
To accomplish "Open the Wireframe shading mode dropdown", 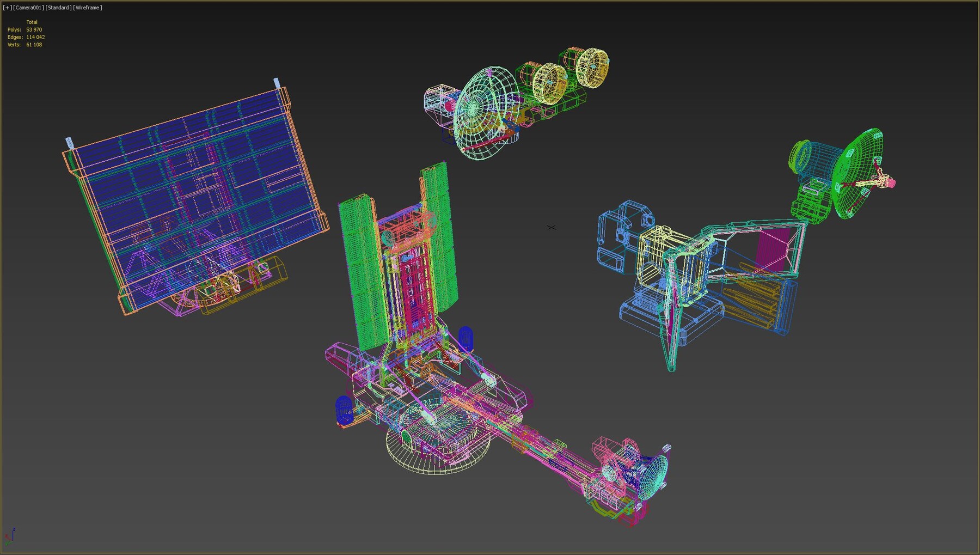I will click(x=87, y=8).
